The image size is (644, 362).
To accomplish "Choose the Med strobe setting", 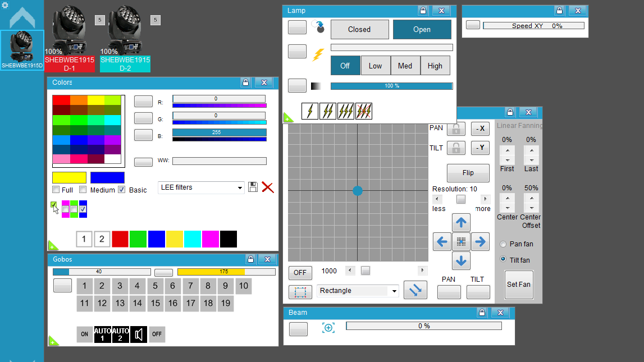I will [x=405, y=66].
